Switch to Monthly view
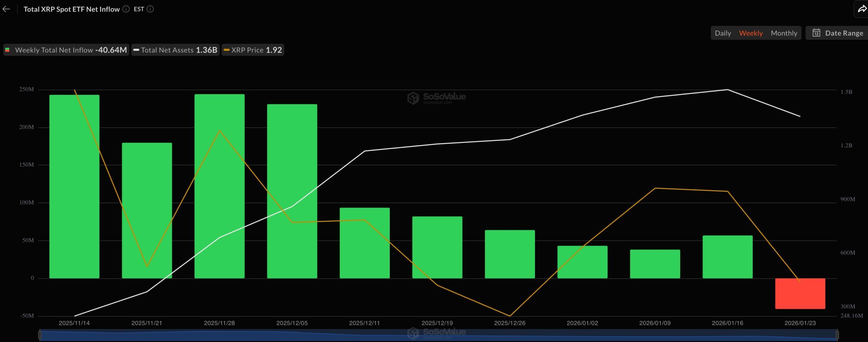This screenshot has width=868, height=342. [x=784, y=33]
